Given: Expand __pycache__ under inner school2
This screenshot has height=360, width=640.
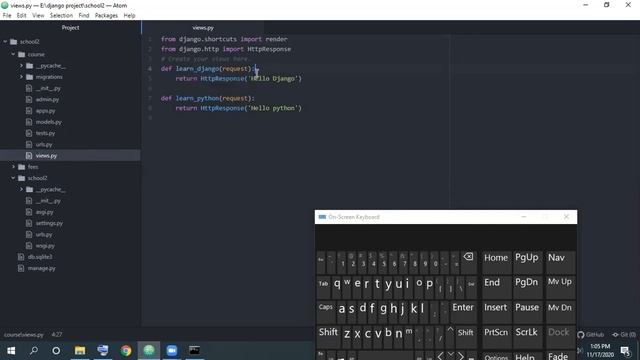Looking at the screenshot, I should 22,189.
